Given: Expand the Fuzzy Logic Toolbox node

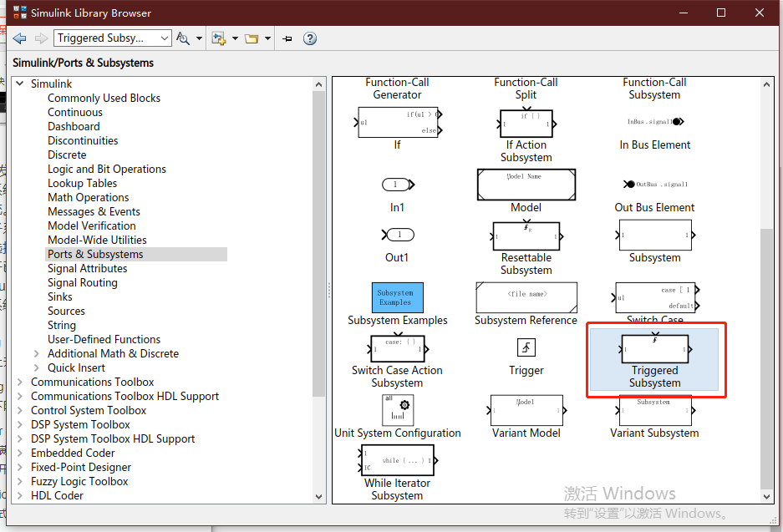Looking at the screenshot, I should pyautogui.click(x=20, y=482).
